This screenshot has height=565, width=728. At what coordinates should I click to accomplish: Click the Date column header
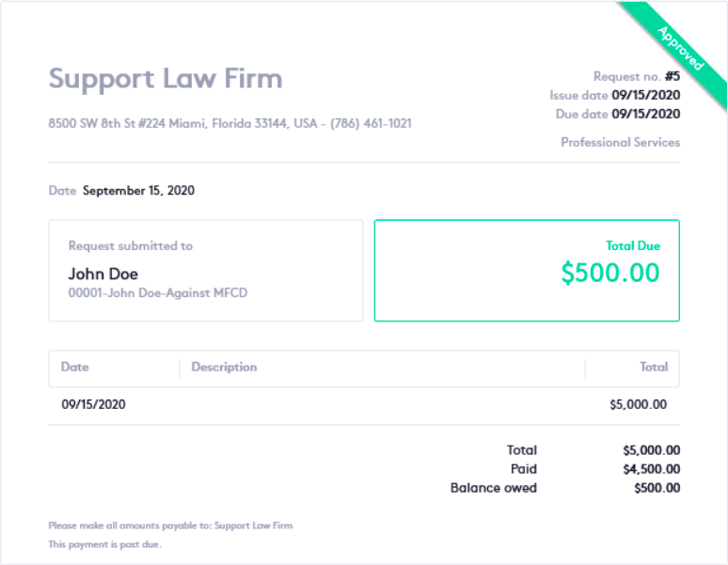(x=75, y=368)
